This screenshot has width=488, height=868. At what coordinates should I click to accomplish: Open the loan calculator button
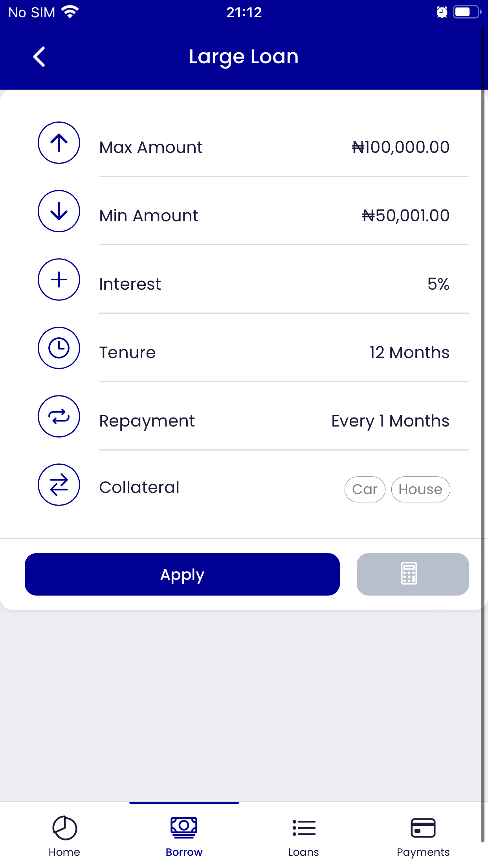(x=413, y=574)
